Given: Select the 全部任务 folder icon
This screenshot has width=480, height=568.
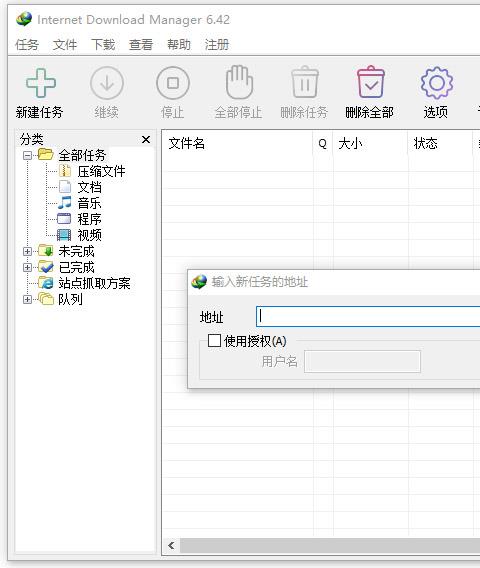Looking at the screenshot, I should tap(46, 155).
